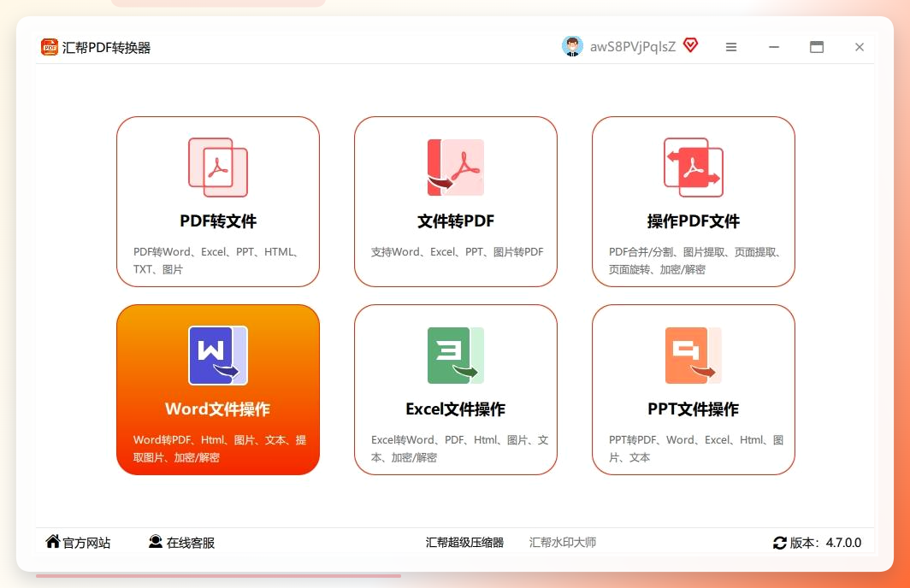Click the 在线客服 support agent icon
The width and height of the screenshot is (910, 588).
156,542
